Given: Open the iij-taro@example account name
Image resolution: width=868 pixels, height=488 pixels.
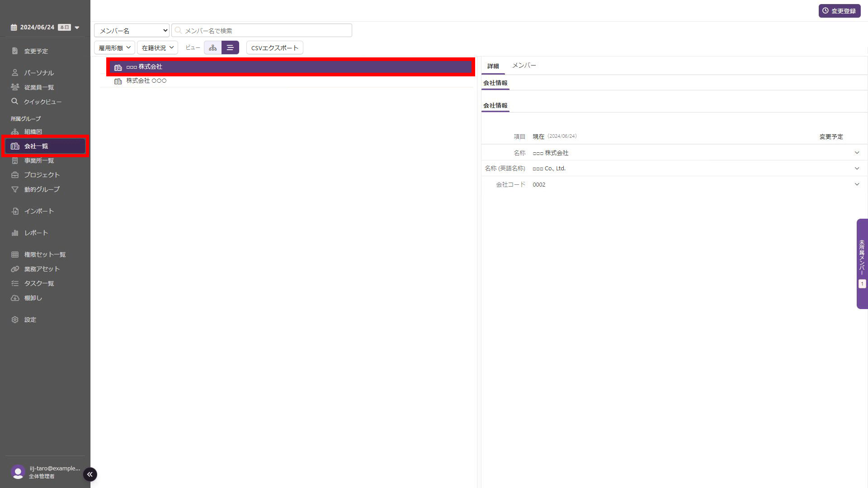Looking at the screenshot, I should coord(55,468).
